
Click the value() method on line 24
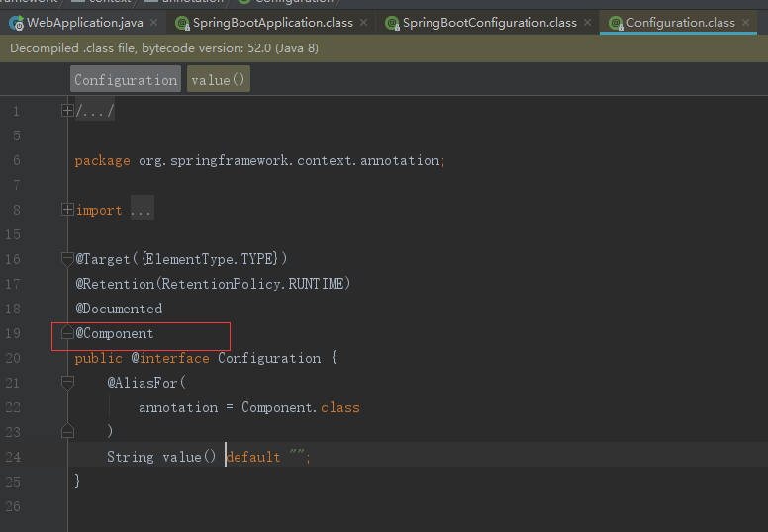(189, 457)
